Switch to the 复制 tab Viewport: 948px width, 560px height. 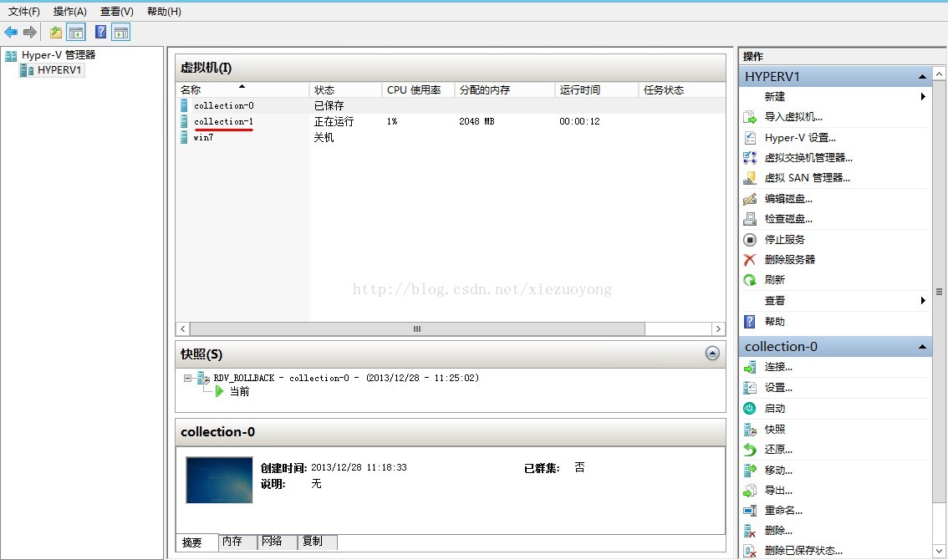click(318, 542)
